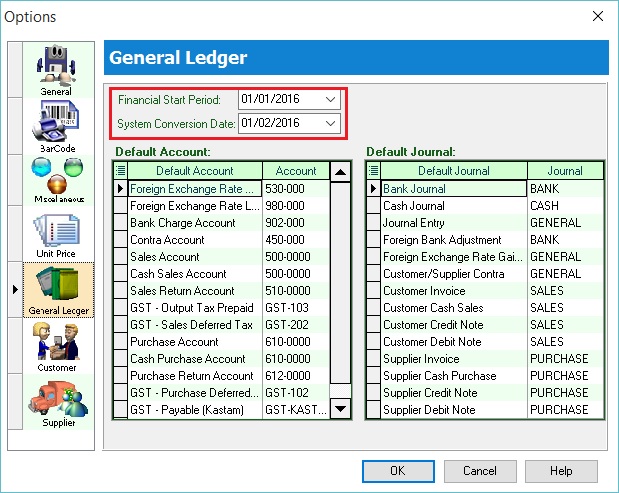Click the Sales Account code 500-0000 cell
This screenshot has height=493, width=619.
pyautogui.click(x=295, y=257)
